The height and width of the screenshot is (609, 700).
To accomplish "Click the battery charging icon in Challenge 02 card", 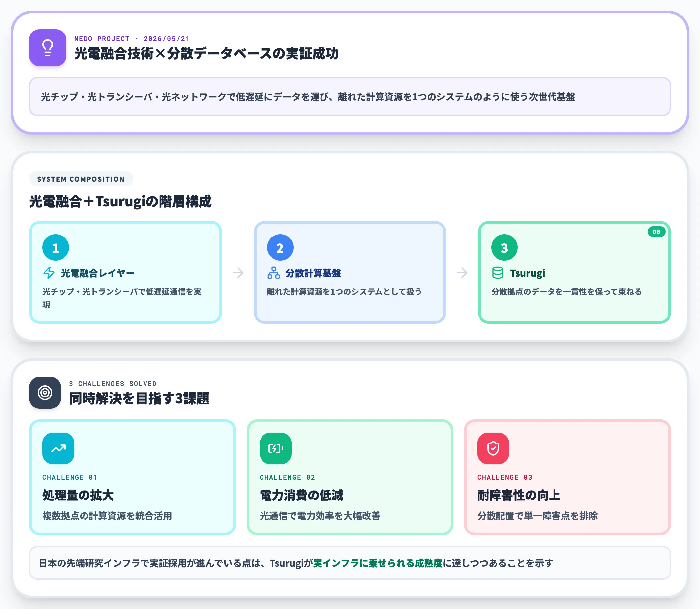I will pyautogui.click(x=276, y=448).
